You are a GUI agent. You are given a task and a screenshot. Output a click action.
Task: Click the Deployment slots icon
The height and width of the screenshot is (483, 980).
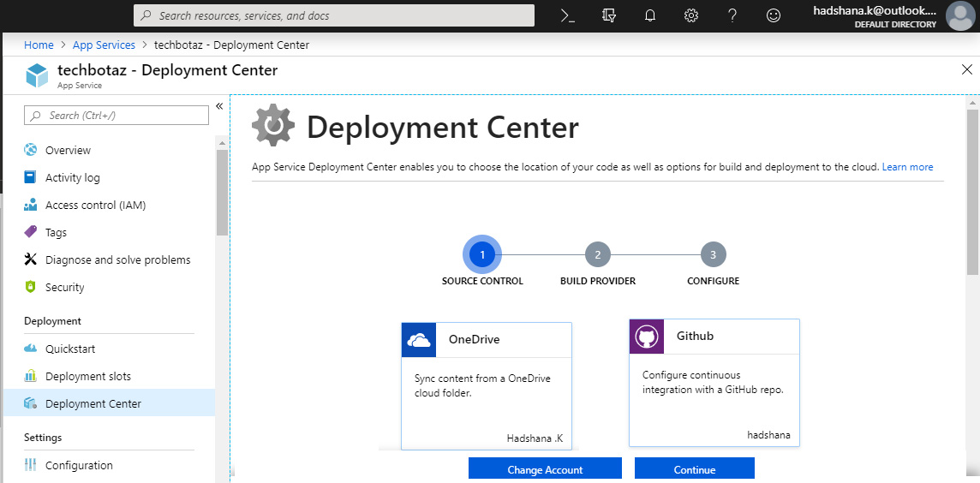point(31,376)
